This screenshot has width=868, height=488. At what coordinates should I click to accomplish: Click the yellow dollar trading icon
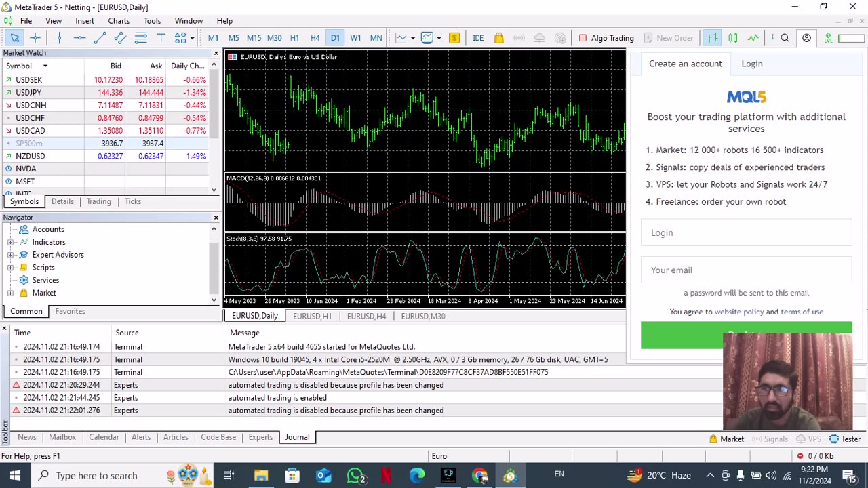pyautogui.click(x=454, y=38)
